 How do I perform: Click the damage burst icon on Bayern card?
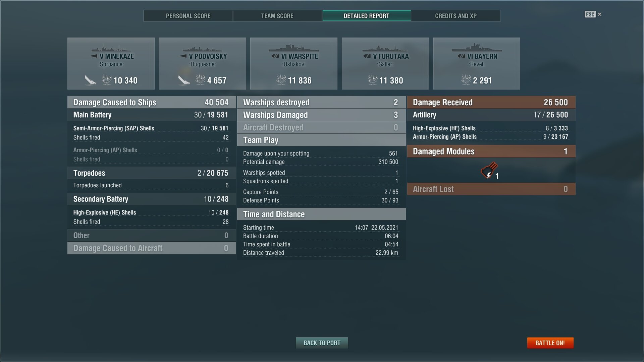click(x=466, y=80)
